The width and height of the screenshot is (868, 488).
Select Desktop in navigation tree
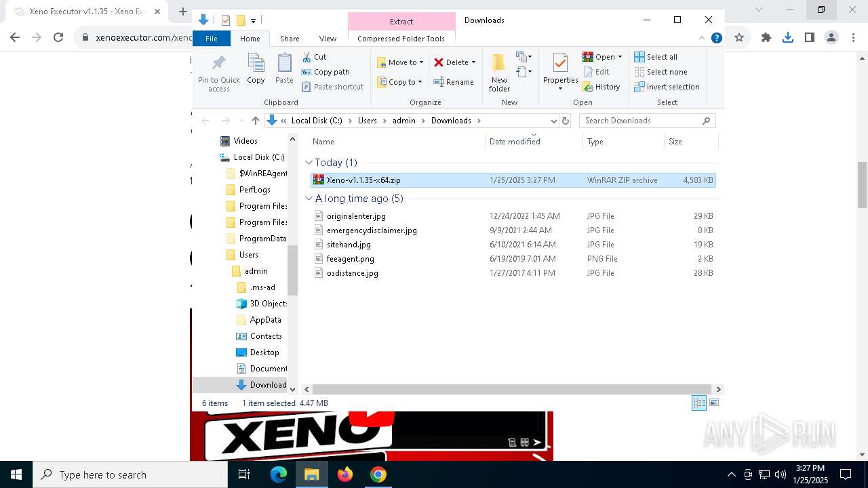tap(264, 352)
